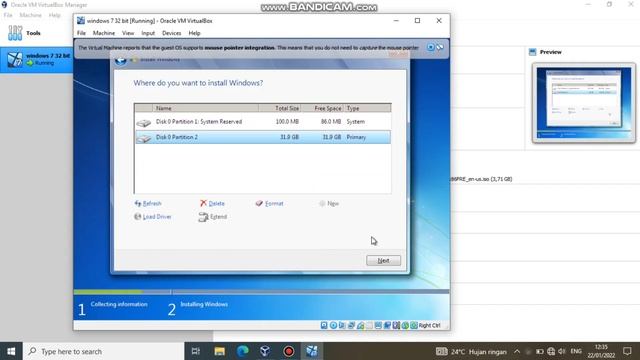Click the ENG language indicator
640x360 pixels.
576,351
